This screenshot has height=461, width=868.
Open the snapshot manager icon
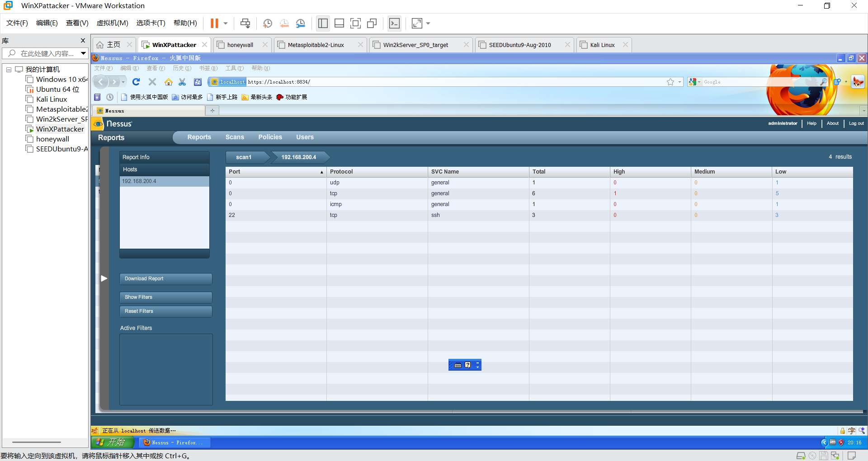click(300, 23)
